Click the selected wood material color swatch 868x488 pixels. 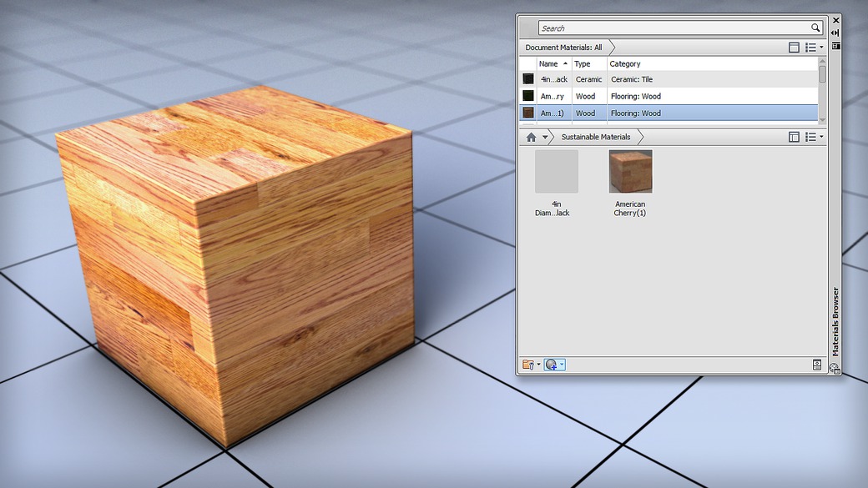click(x=528, y=113)
